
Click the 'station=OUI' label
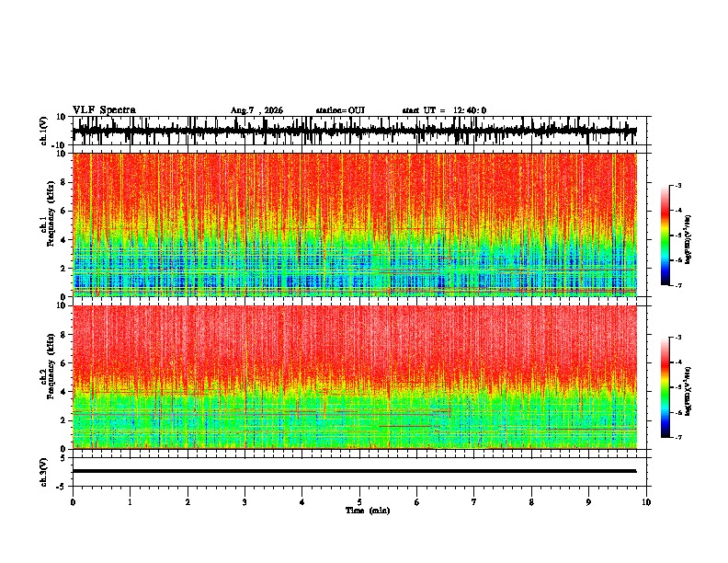(x=340, y=110)
